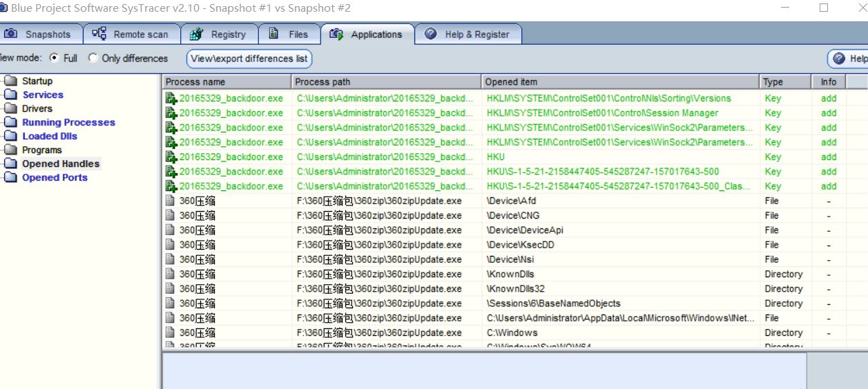Click the folder icon beside Services
The image size is (868, 389).
pos(10,95)
